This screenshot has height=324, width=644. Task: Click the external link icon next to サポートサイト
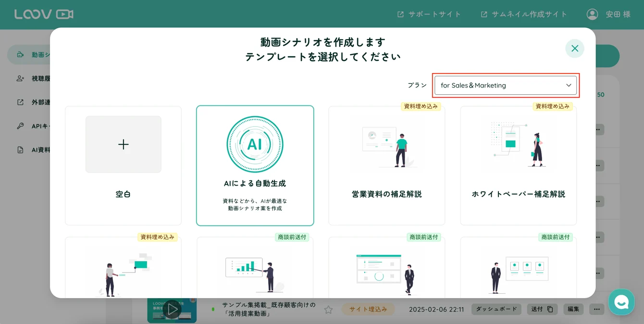(x=400, y=14)
